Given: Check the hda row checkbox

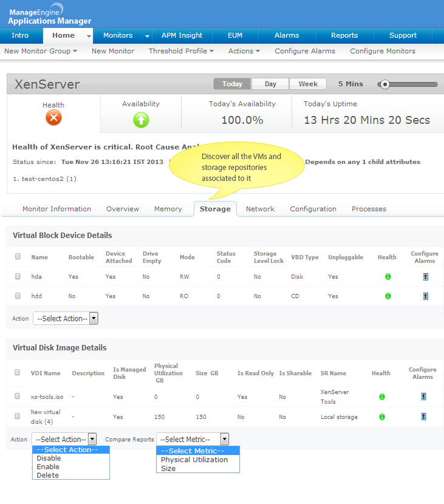Looking at the screenshot, I should (18, 276).
